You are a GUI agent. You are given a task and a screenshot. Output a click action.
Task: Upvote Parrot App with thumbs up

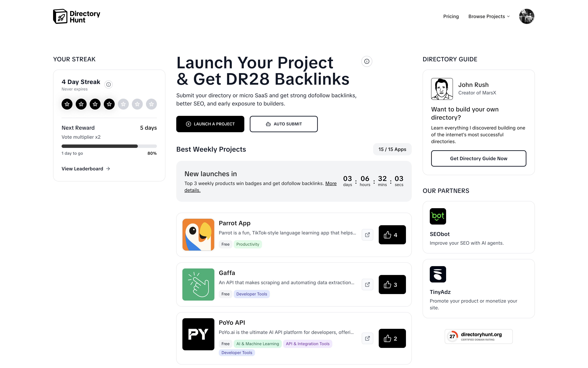tap(392, 235)
